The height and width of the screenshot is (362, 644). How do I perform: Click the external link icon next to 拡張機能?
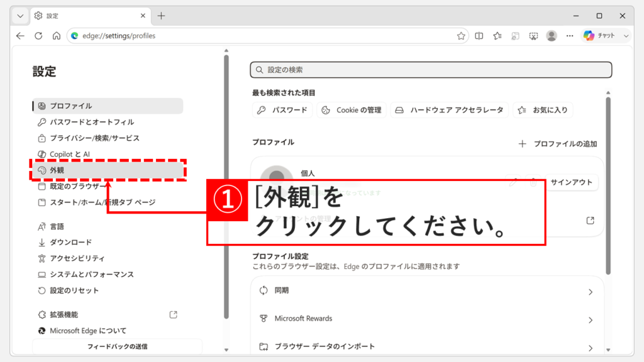tap(174, 315)
